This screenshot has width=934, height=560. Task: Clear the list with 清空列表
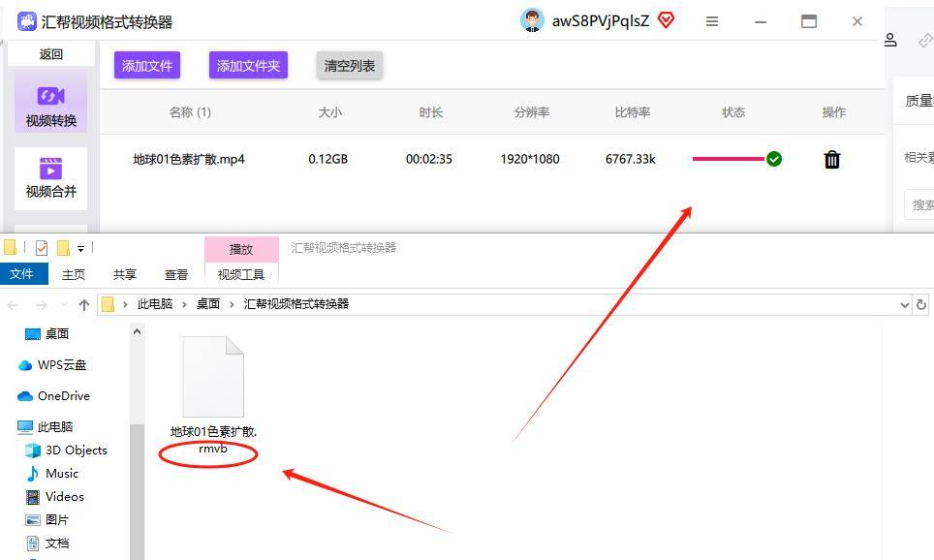[349, 66]
